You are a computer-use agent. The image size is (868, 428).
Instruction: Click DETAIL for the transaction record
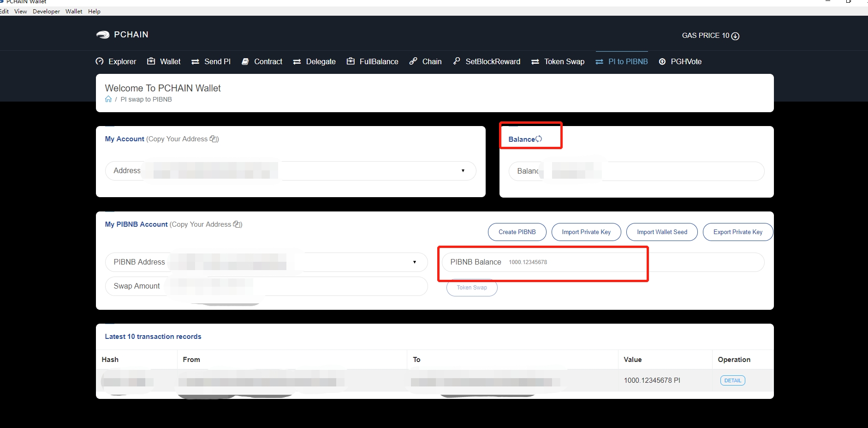pyautogui.click(x=732, y=380)
